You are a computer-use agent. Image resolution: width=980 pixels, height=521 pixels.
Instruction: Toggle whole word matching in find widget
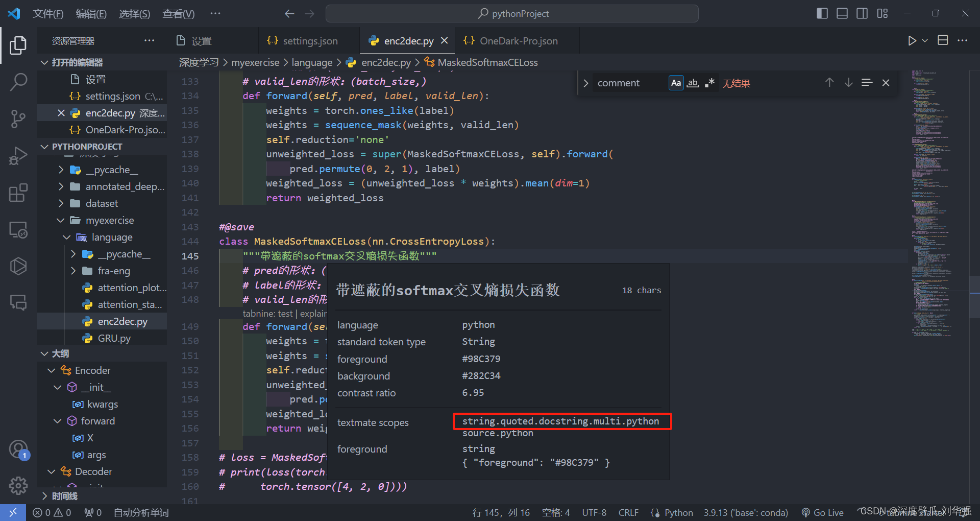[x=692, y=82]
